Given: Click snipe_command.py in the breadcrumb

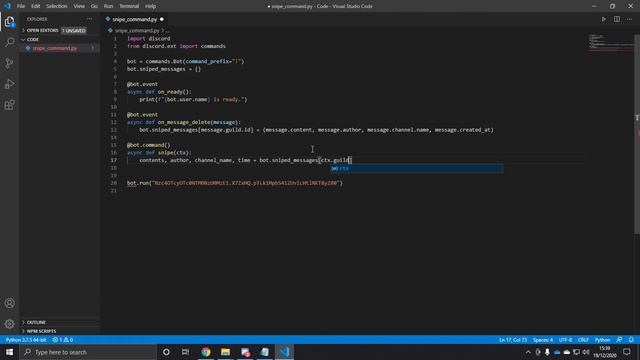Looking at the screenshot, I should point(137,31).
